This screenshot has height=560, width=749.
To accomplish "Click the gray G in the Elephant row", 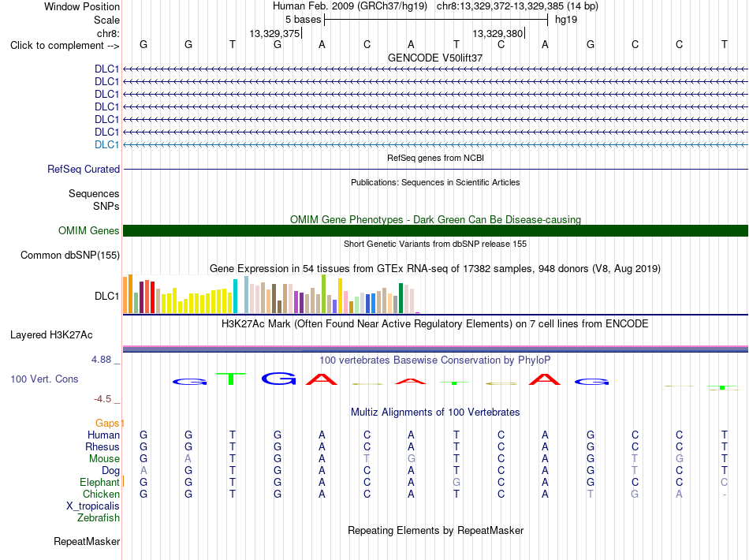I will pos(456,482).
